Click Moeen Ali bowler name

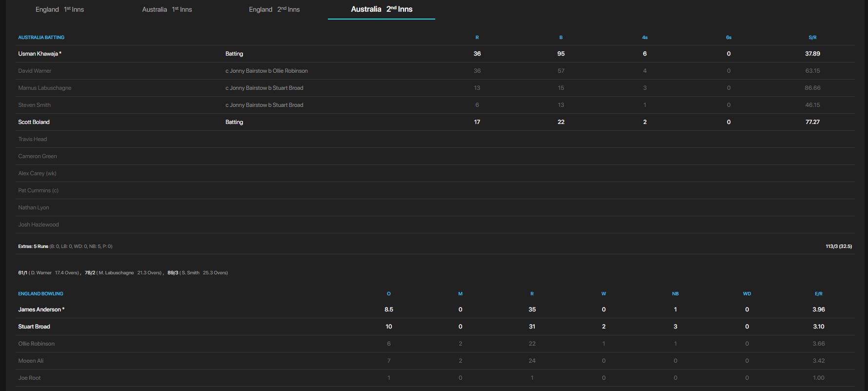pyautogui.click(x=31, y=361)
